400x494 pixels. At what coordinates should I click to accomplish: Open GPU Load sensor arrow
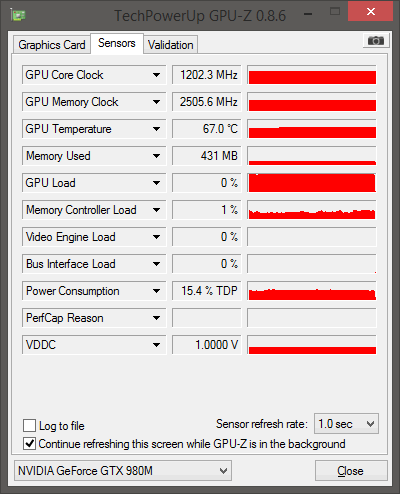[156, 183]
